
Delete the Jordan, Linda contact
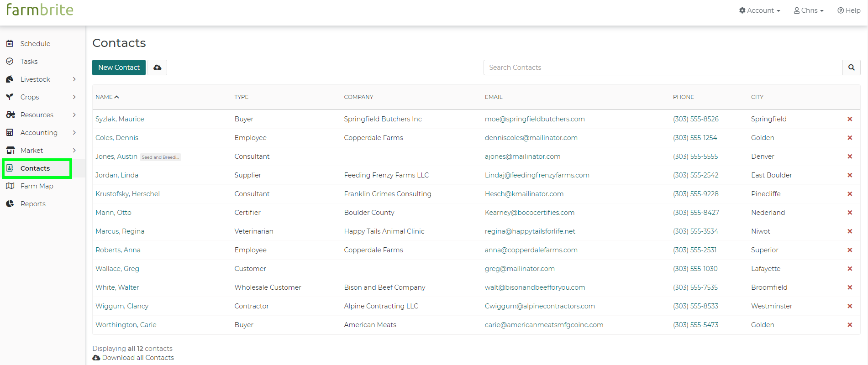[x=850, y=175]
